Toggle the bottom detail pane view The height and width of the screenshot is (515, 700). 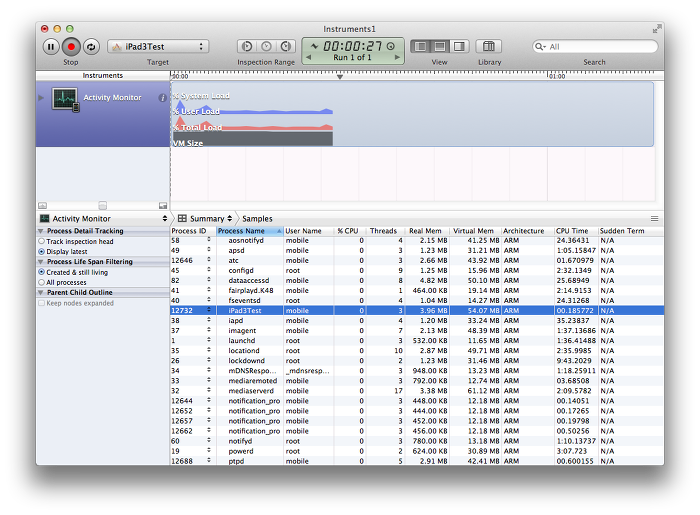click(x=440, y=46)
